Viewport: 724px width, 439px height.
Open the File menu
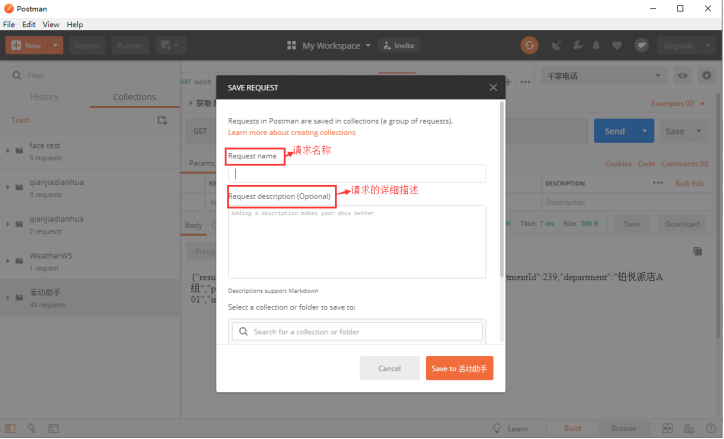[x=9, y=24]
